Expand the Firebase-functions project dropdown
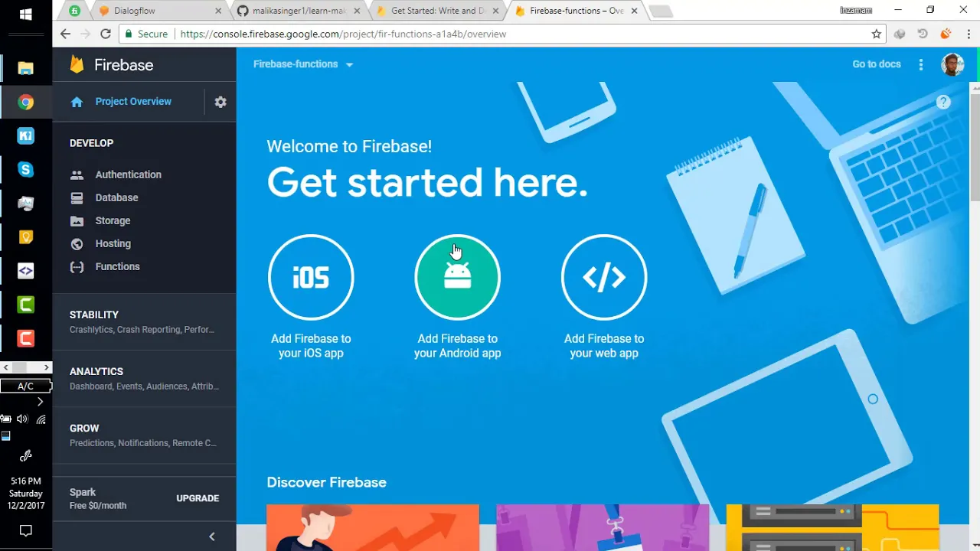Viewport: 980px width, 551px height. point(303,64)
